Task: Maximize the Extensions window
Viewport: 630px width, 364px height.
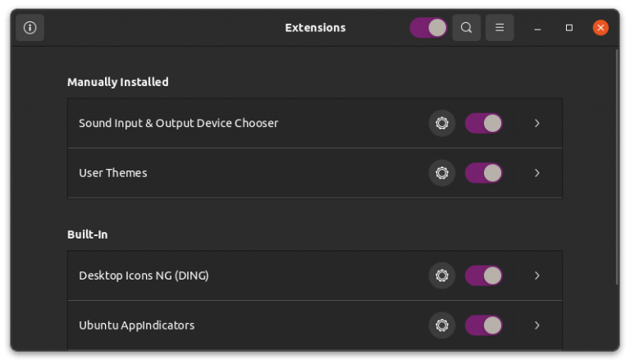Action: [568, 28]
